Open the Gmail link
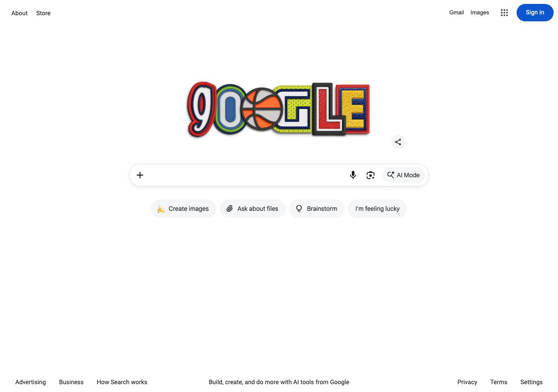 (x=456, y=13)
